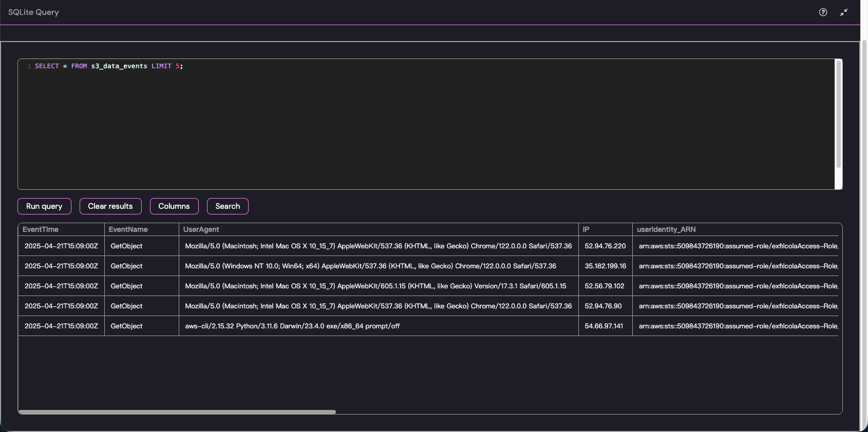Click the Search button
Image resolution: width=868 pixels, height=432 pixels.
(228, 206)
